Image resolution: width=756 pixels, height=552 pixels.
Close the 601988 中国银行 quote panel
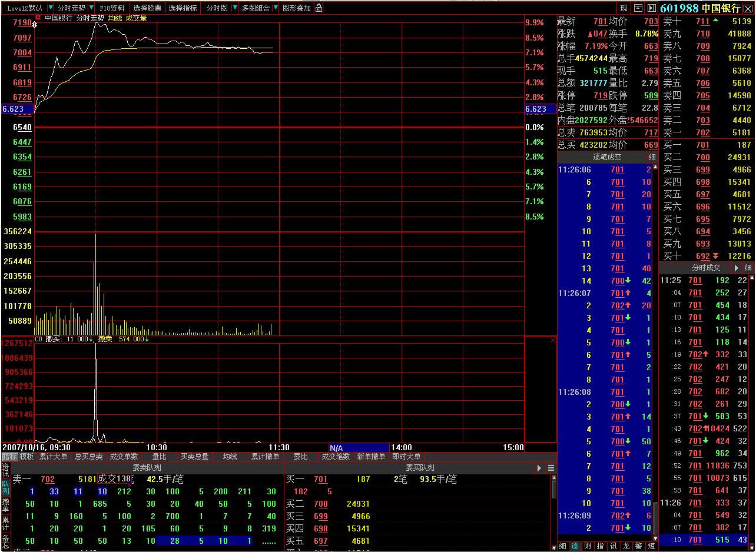pos(748,8)
